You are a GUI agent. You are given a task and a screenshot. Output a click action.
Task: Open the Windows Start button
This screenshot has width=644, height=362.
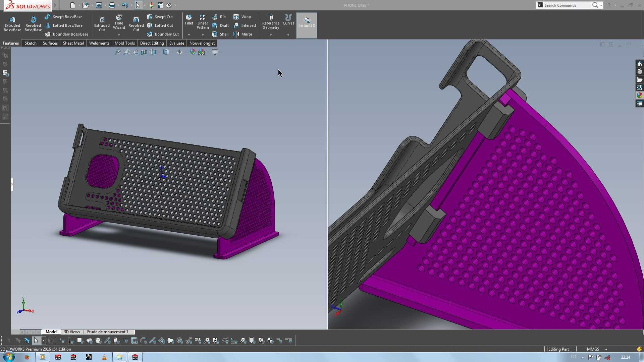point(9,357)
